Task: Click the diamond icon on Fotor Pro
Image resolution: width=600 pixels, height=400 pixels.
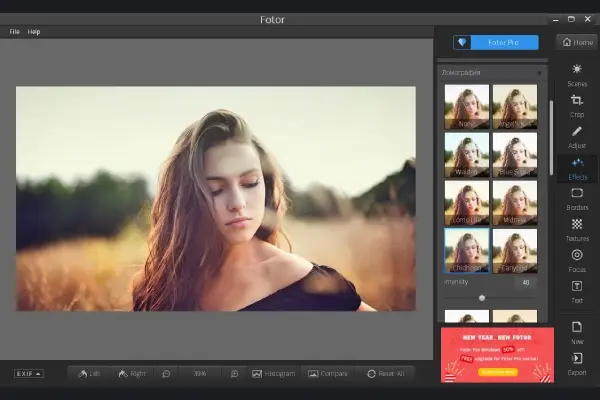Action: 462,42
